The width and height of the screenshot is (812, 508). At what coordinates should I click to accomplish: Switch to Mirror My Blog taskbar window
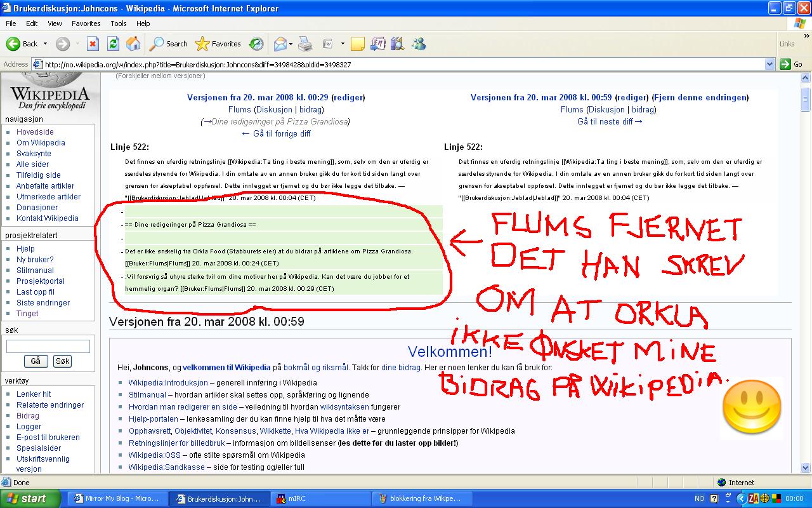tap(117, 498)
